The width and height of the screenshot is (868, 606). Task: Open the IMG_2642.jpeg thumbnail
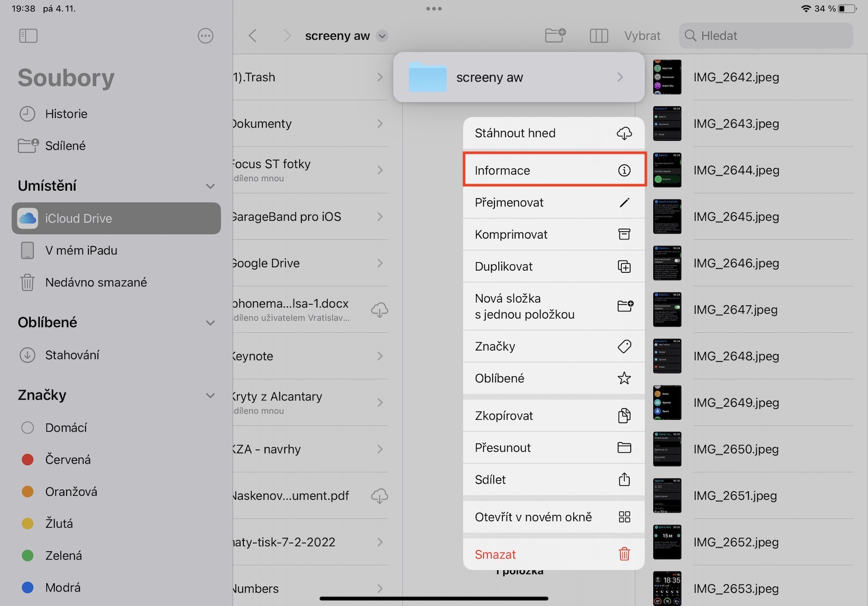pos(667,77)
